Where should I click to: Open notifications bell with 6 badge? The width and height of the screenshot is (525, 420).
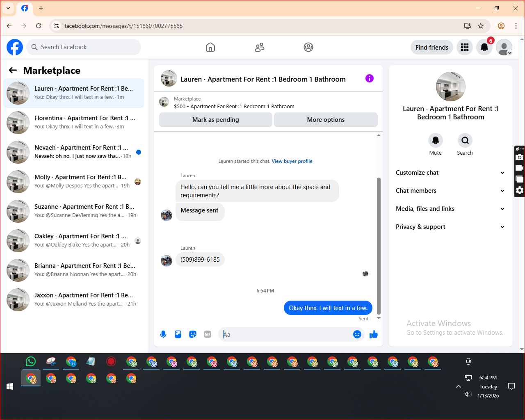484,47
